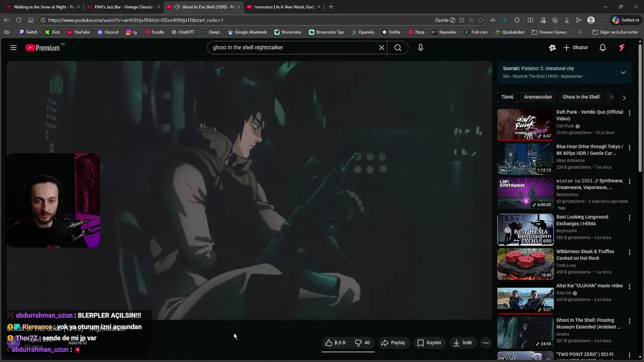Click the Kaydet save button

[429, 343]
